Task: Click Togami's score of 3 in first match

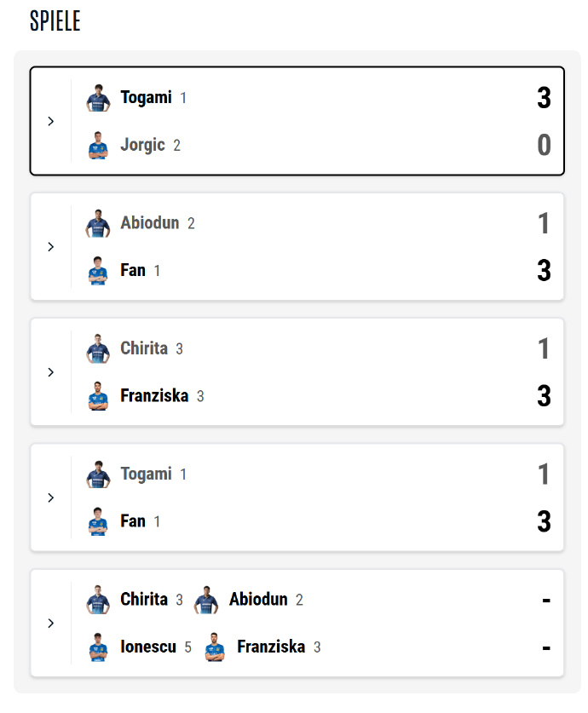Action: [x=544, y=98]
